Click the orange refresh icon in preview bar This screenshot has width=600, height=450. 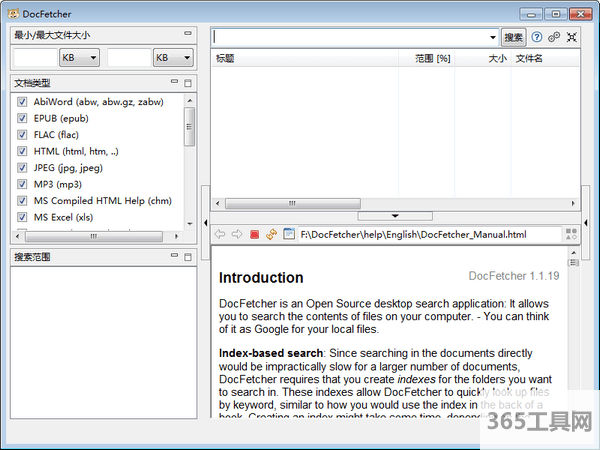coord(271,234)
